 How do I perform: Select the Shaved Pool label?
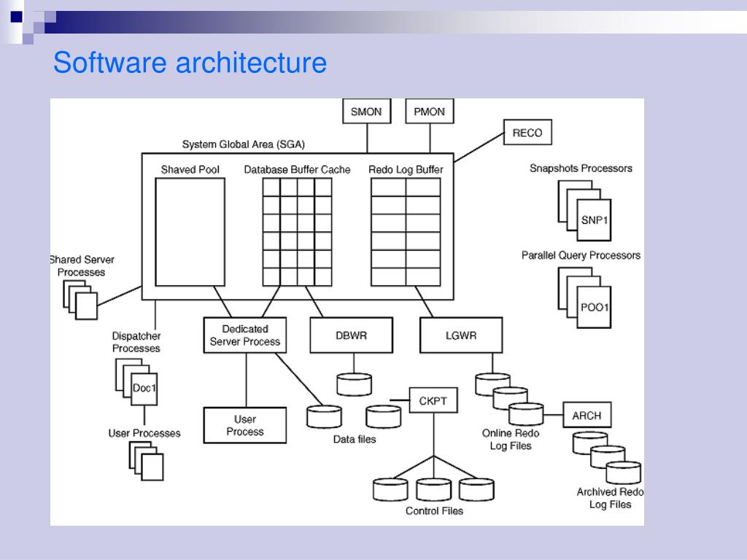pos(190,169)
